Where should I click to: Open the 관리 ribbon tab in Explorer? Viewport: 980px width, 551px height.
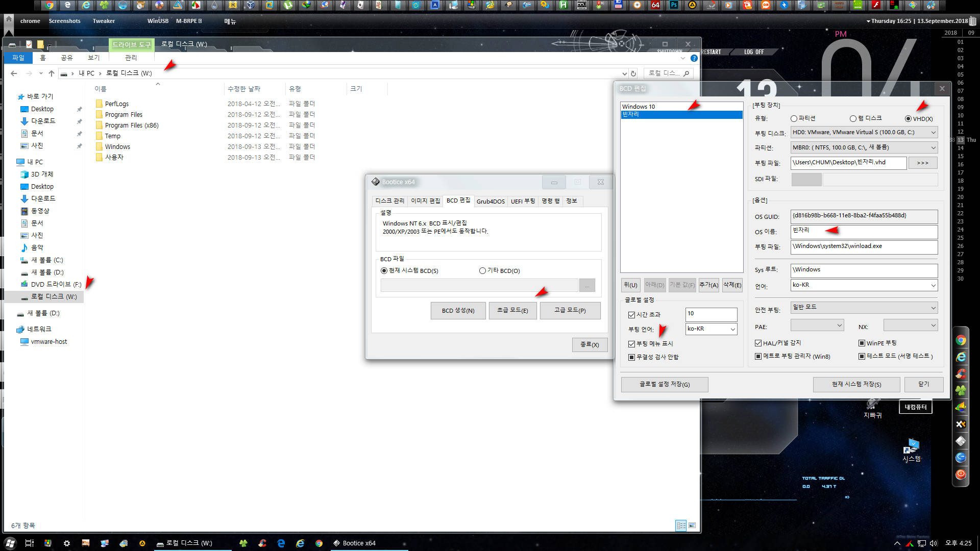[x=131, y=58]
